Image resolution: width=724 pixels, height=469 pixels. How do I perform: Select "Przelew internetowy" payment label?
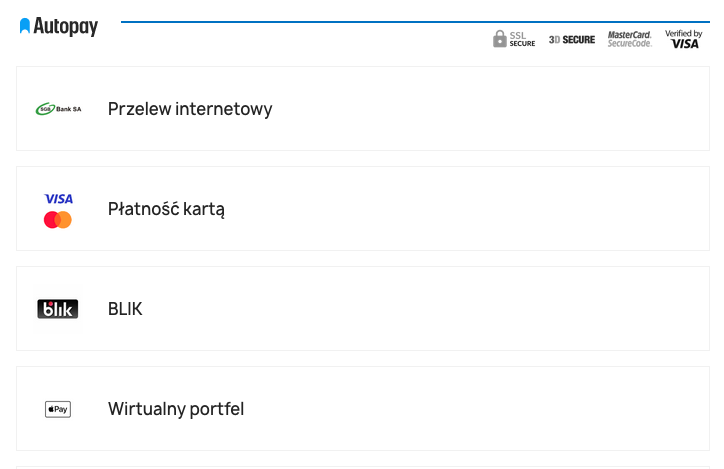190,109
